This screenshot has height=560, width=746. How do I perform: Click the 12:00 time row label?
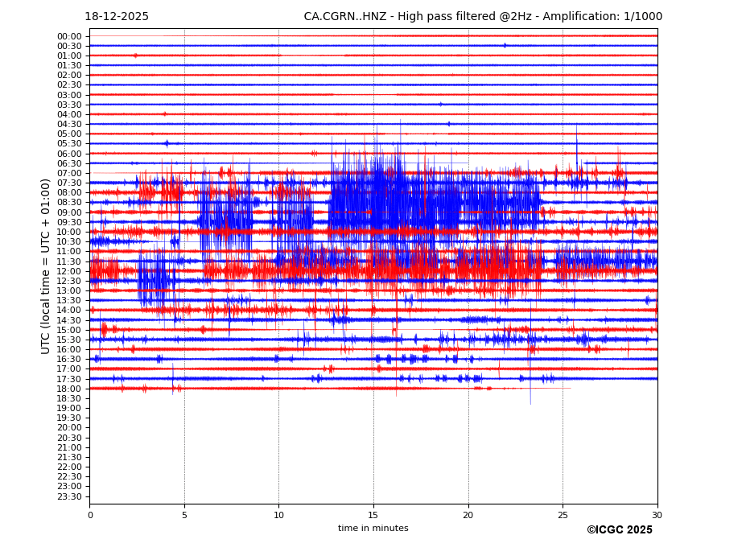(69, 271)
